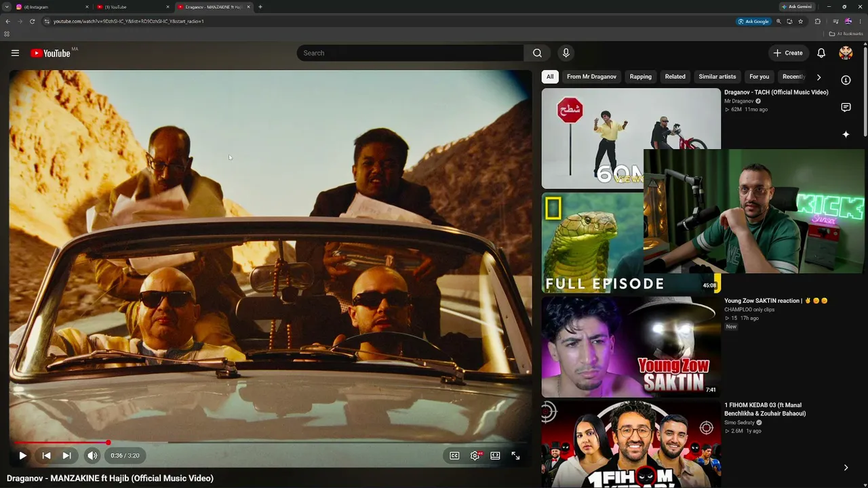Expand the arrow at the lower right
Screen dimensions: 868x488
click(x=846, y=468)
